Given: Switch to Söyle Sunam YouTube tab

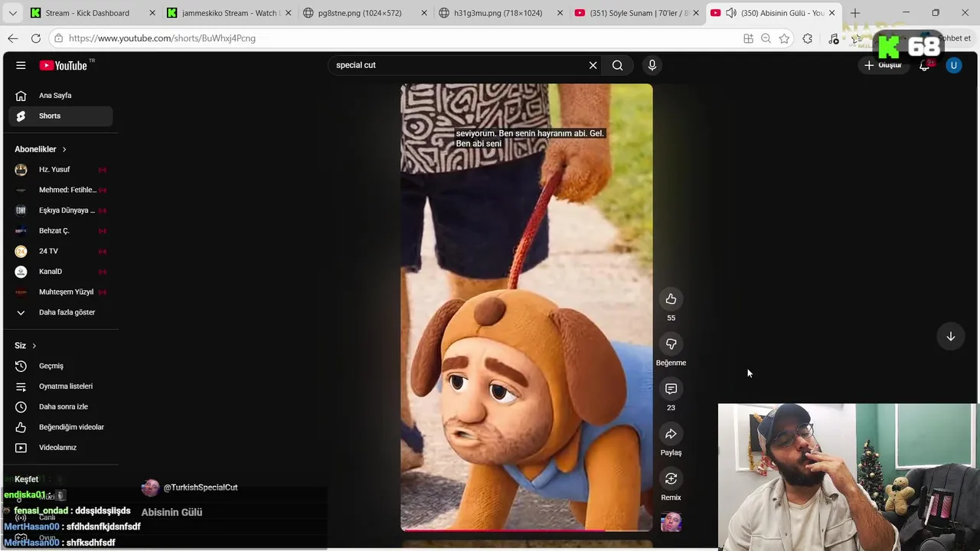Looking at the screenshot, I should [x=635, y=13].
